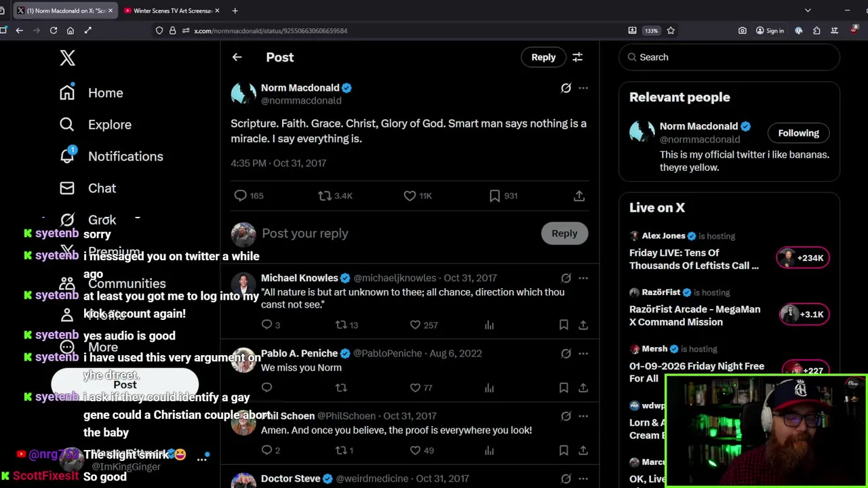
Task: Click the Notifications bell icon
Action: pos(66,157)
